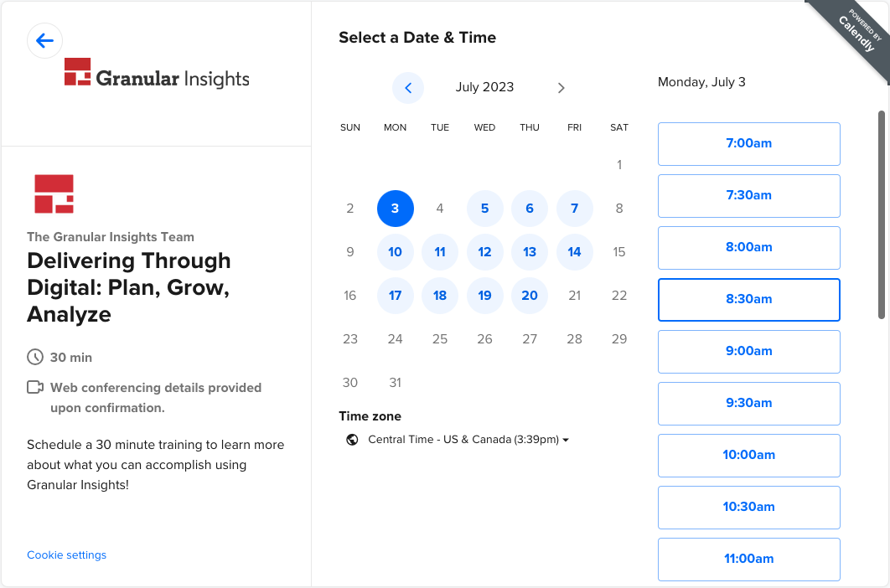Click The Granular Insights Team label
The image size is (890, 588).
point(111,237)
